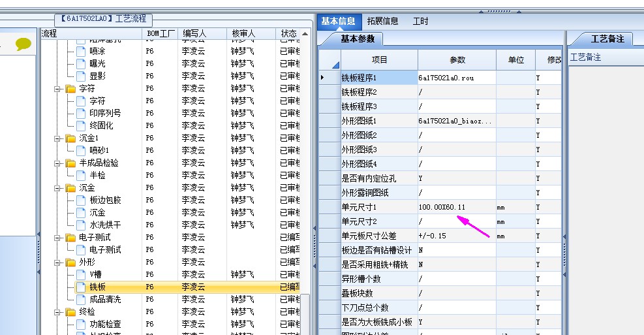Click the 外形 folder icon
644x335 pixels.
point(70,262)
